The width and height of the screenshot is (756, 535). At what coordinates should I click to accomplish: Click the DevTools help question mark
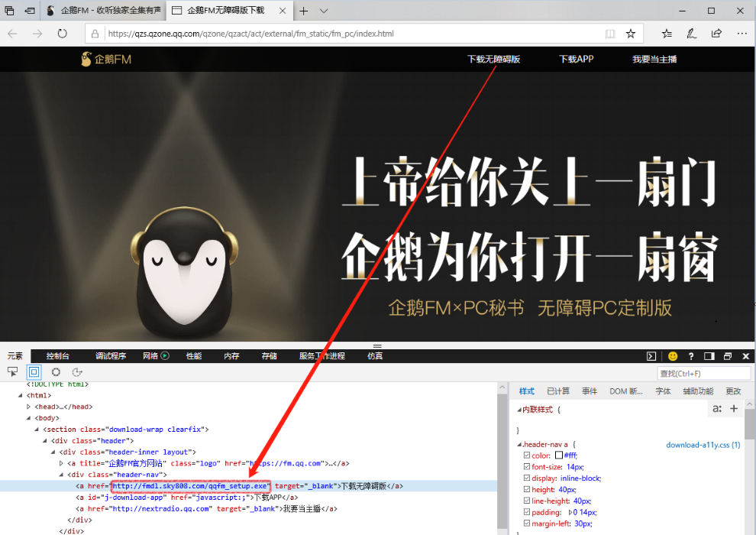point(691,356)
